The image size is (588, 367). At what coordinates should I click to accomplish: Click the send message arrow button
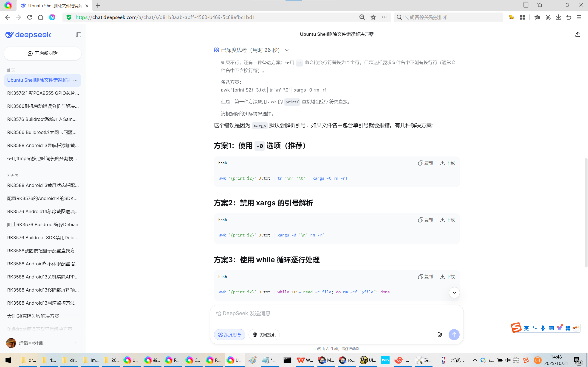tap(454, 334)
